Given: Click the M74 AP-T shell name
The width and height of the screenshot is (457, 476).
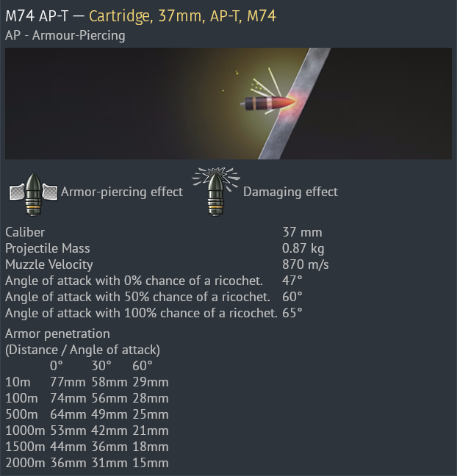Looking at the screenshot, I should pyautogui.click(x=37, y=15).
